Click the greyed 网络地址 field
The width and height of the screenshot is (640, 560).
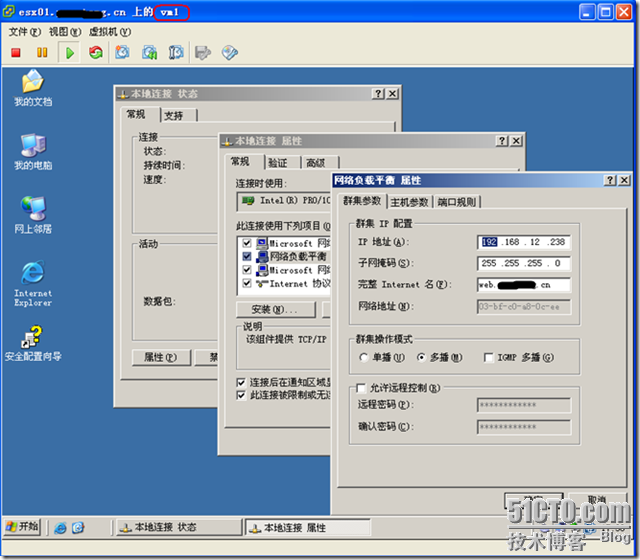524,307
